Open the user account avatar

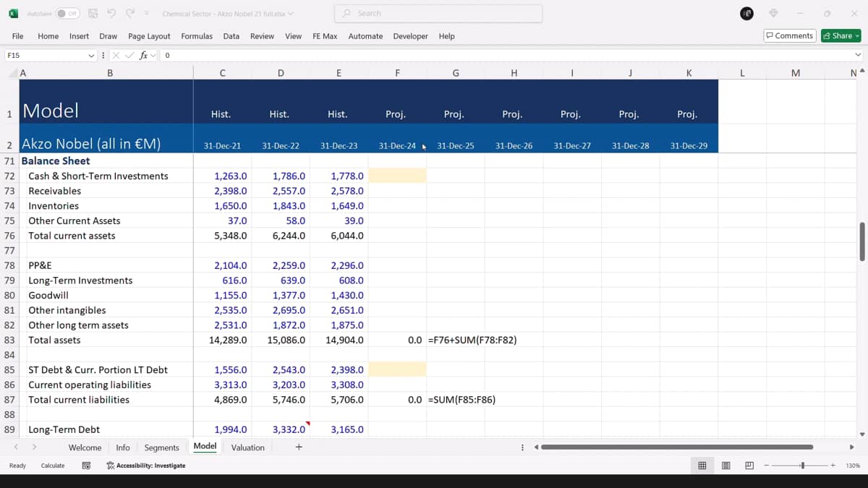747,14
